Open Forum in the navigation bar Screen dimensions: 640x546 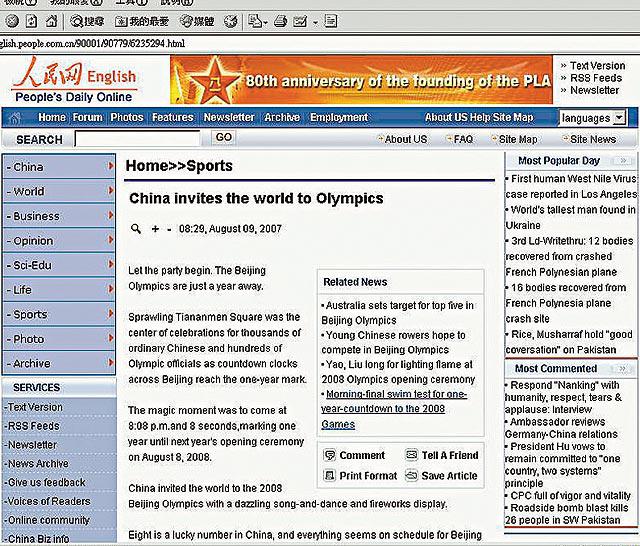[x=88, y=118]
